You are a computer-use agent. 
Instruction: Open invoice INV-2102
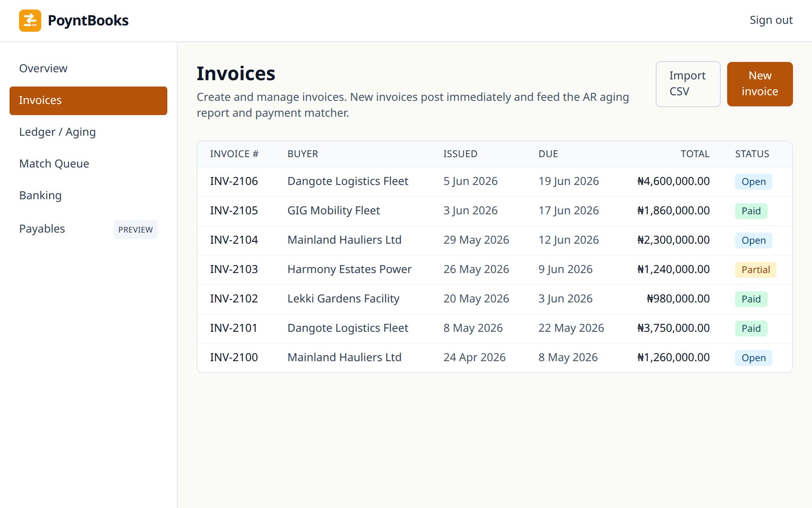234,299
